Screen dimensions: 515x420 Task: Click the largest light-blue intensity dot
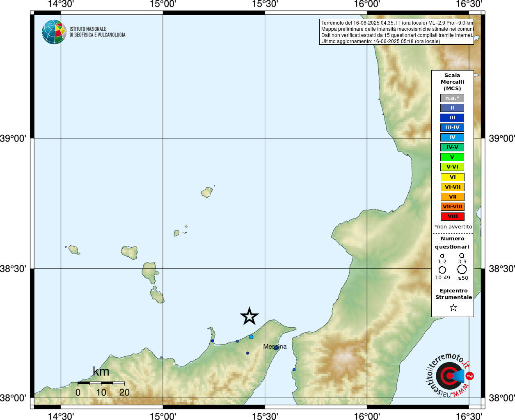pyautogui.click(x=251, y=337)
